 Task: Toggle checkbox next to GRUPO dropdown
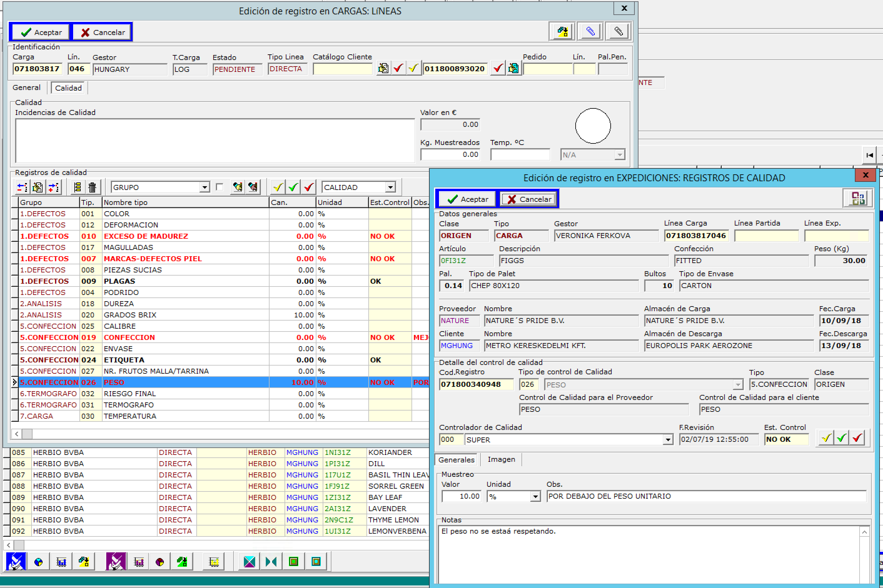click(220, 187)
